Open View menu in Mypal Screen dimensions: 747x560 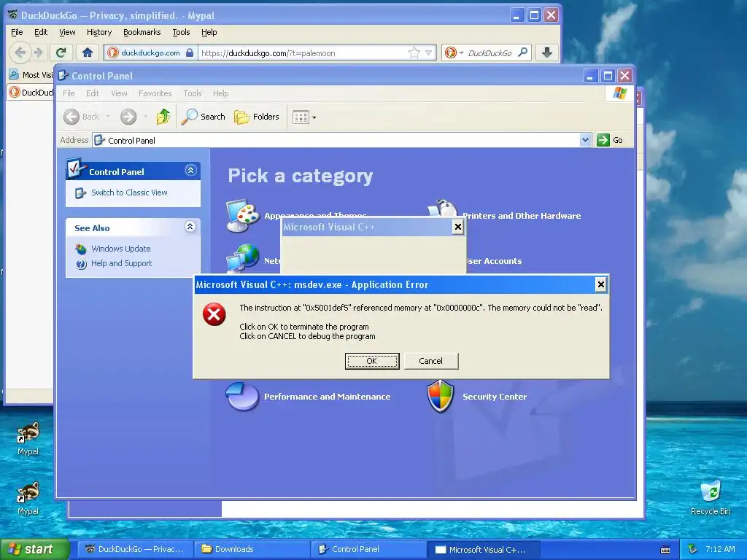coord(67,32)
